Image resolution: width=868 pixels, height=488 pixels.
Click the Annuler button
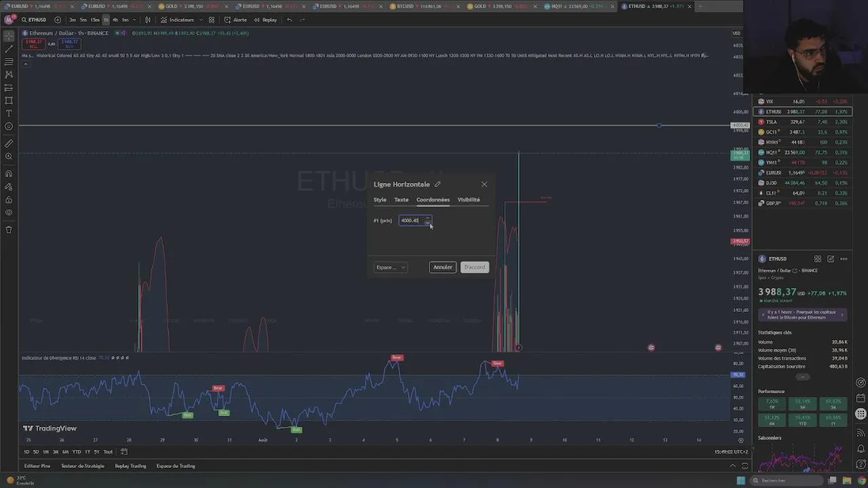[443, 267]
